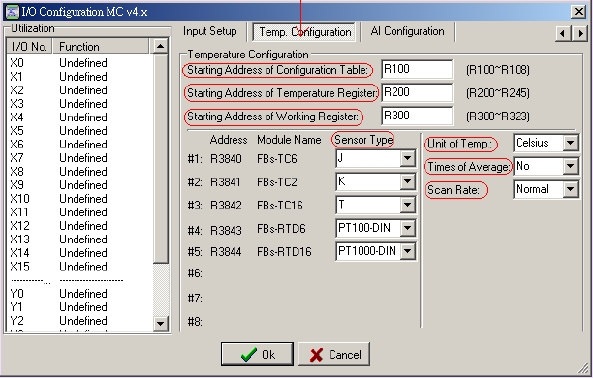The height and width of the screenshot is (378, 593).
Task: Open the sensor type dropdown for FBs-TC2
Action: [x=407, y=182]
